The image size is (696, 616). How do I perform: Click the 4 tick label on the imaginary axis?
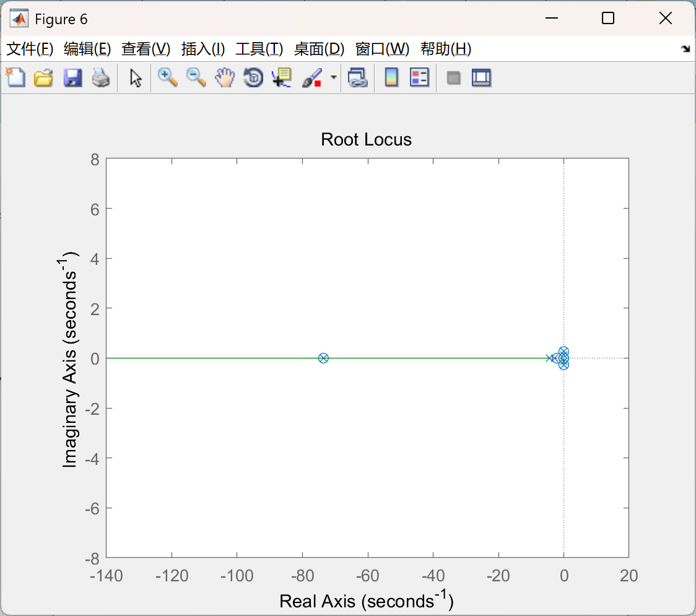[x=95, y=259]
